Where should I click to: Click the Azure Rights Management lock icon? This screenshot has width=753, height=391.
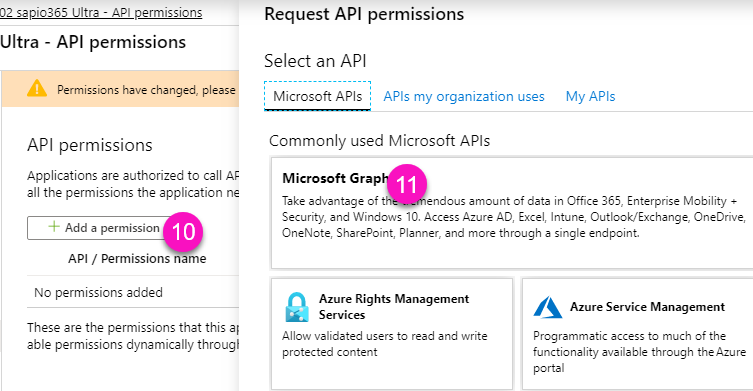pos(297,307)
